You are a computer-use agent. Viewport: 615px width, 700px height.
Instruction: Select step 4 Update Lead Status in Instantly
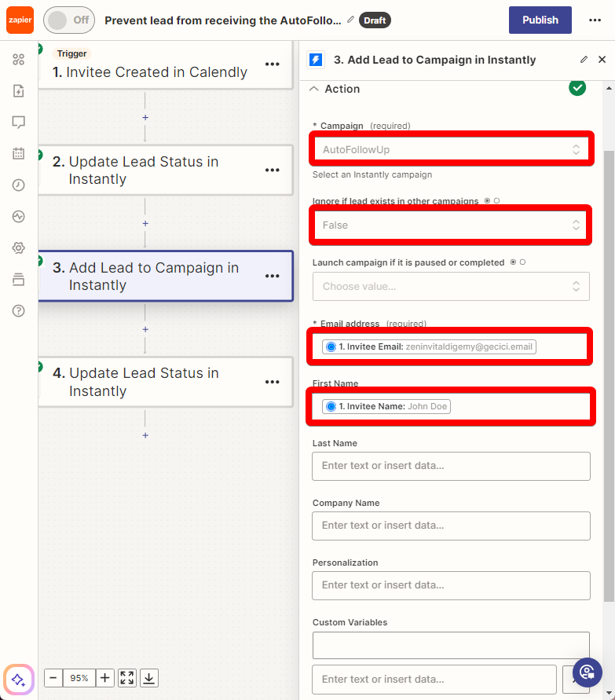166,382
